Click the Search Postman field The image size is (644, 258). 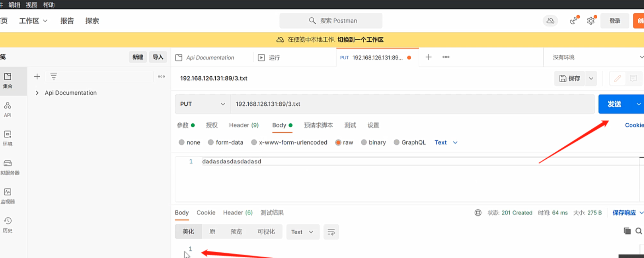[x=331, y=20]
